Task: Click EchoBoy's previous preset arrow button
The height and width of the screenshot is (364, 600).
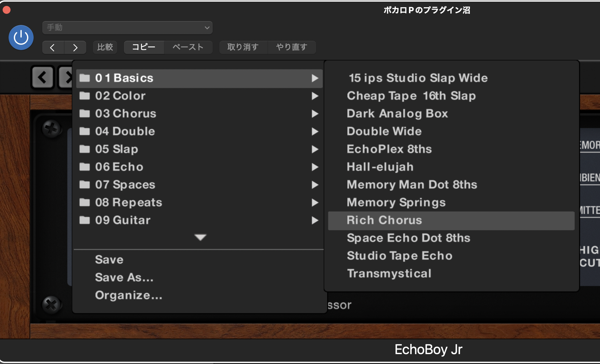Action: tap(42, 78)
